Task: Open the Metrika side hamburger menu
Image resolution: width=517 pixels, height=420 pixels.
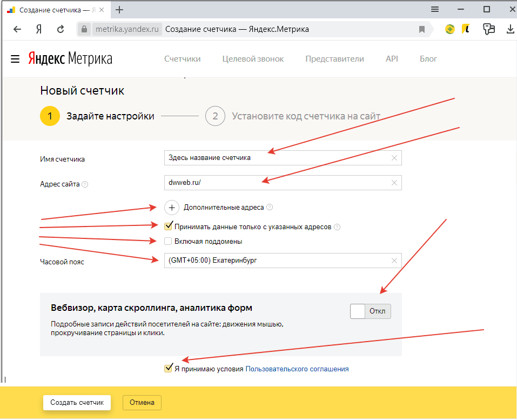Action: 15,59
